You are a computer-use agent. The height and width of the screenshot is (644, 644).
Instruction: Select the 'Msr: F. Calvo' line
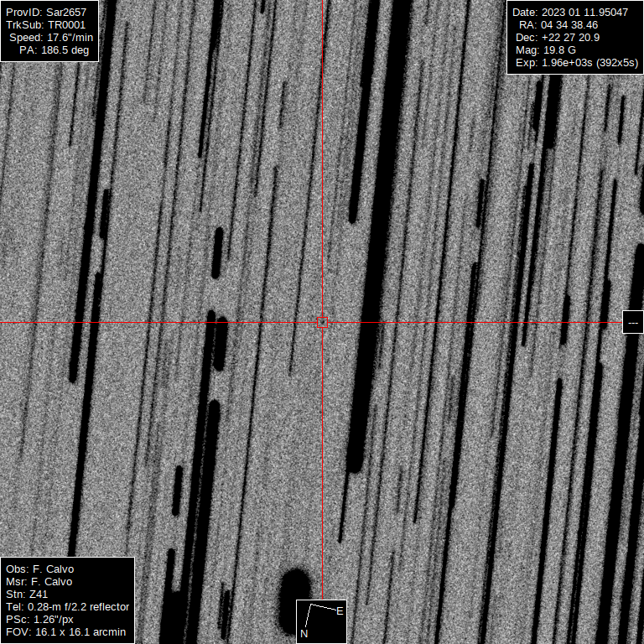click(x=39, y=582)
